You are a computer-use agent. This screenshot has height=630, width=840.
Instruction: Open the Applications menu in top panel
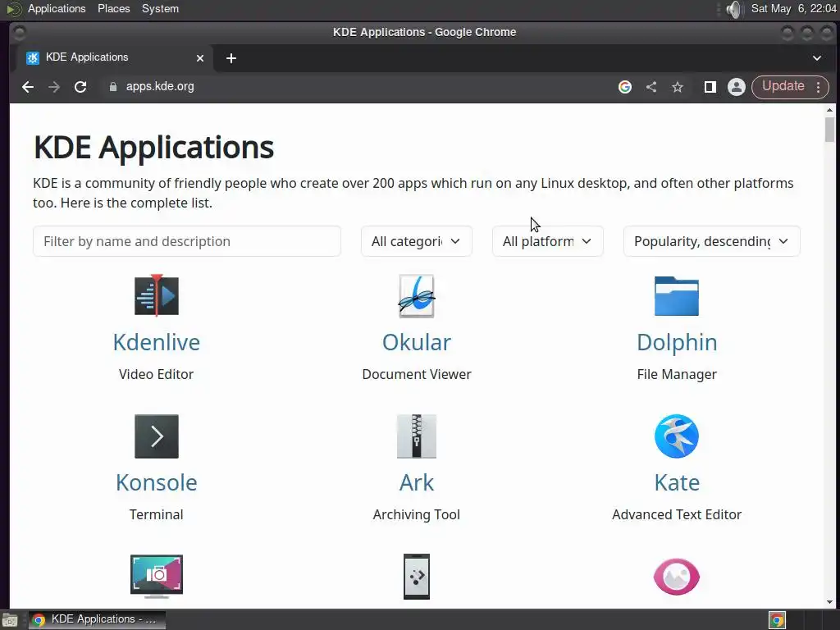click(x=57, y=8)
